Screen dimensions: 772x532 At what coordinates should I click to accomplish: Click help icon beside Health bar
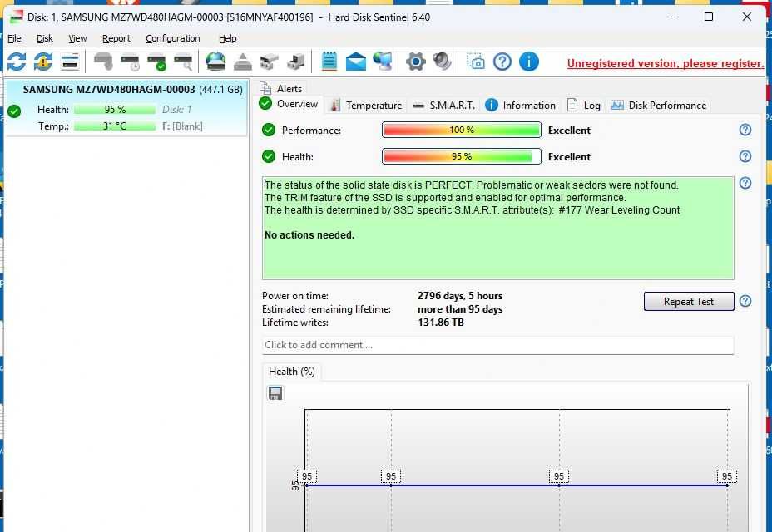click(x=745, y=156)
